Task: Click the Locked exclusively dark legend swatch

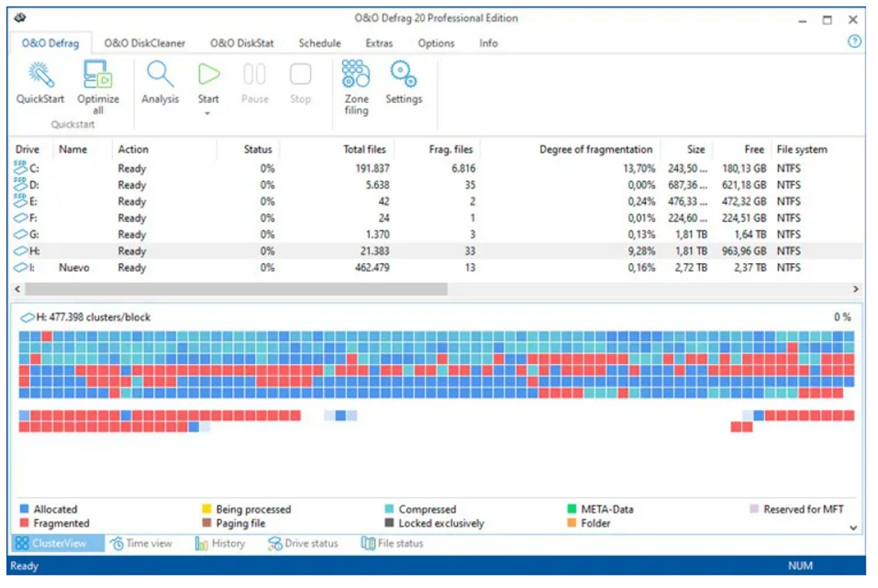Action: (x=389, y=522)
